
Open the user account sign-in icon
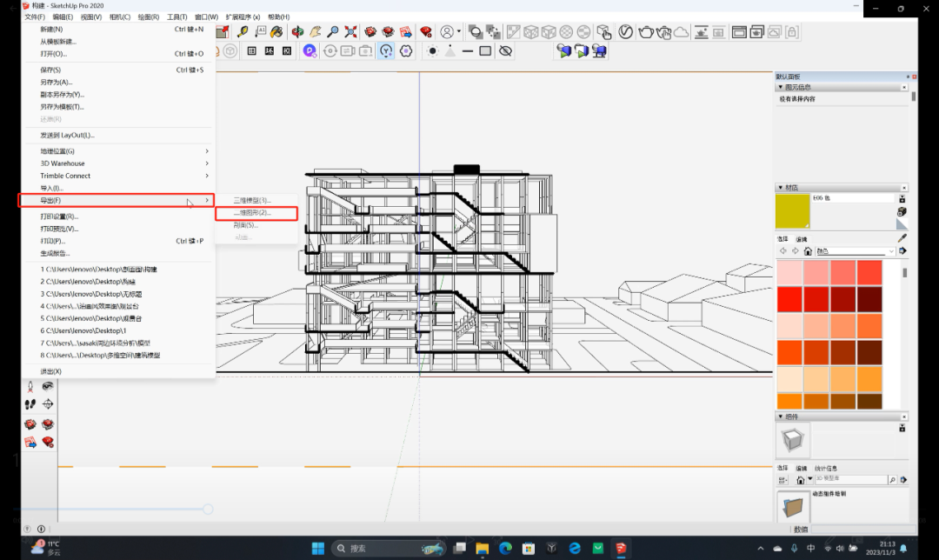click(x=447, y=32)
